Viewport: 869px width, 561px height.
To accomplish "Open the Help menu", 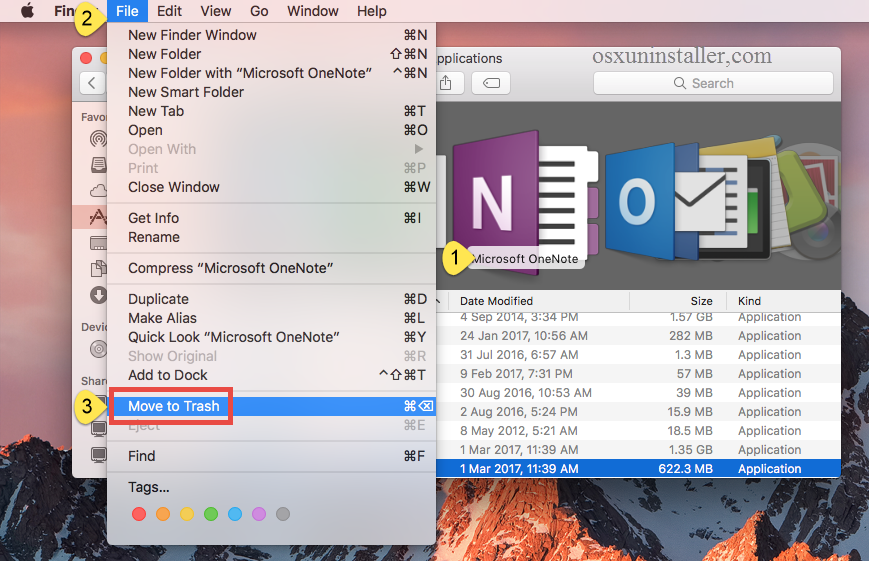I will pos(371,11).
